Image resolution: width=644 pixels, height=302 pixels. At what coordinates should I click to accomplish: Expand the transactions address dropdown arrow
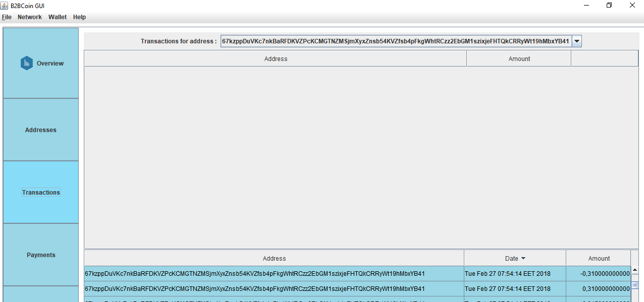point(577,41)
